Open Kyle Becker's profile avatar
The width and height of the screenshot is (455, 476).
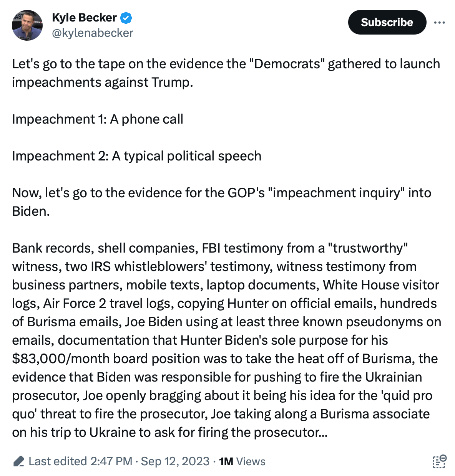[27, 25]
